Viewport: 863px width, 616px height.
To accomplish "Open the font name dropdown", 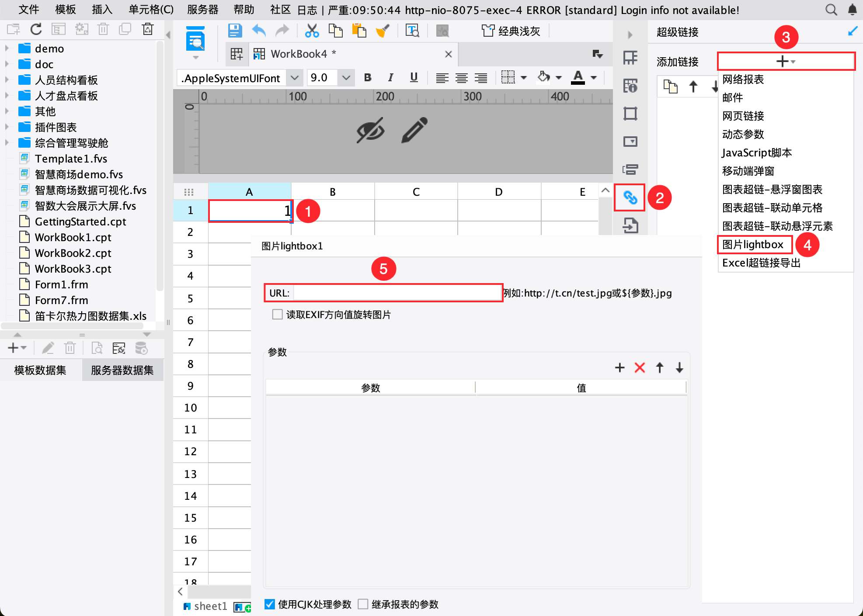I will (295, 78).
